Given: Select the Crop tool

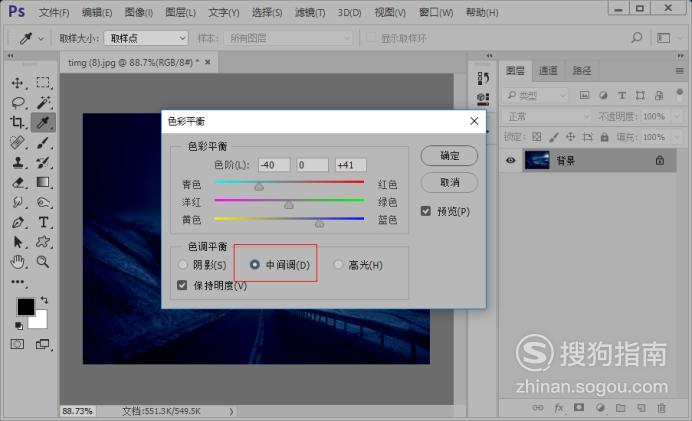Looking at the screenshot, I should [18, 122].
